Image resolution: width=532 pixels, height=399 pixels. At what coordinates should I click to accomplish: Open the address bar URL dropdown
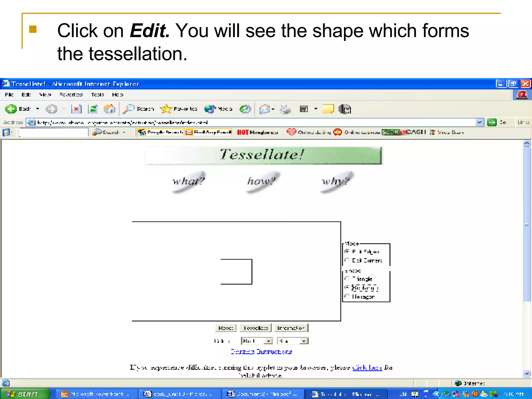pos(480,122)
